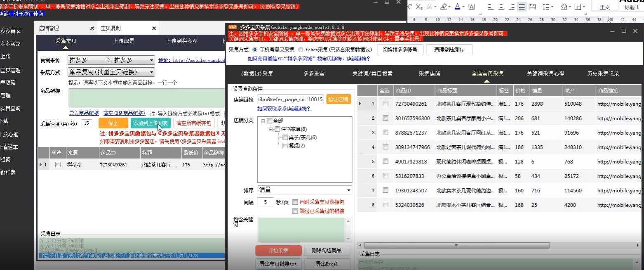Enable 跳过已采集过的链接 option
Viewport: 644px width, 270px height.
(295, 211)
